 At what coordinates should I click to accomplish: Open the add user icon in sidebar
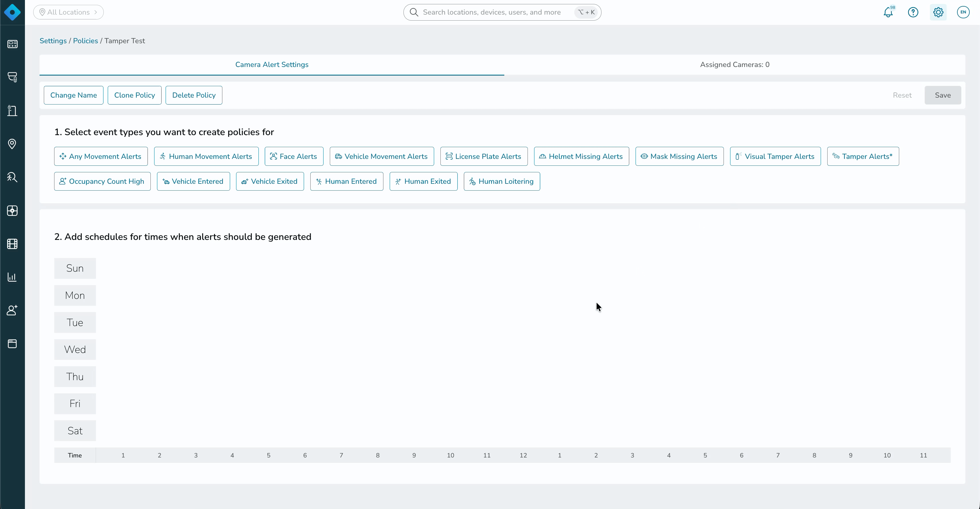12,310
